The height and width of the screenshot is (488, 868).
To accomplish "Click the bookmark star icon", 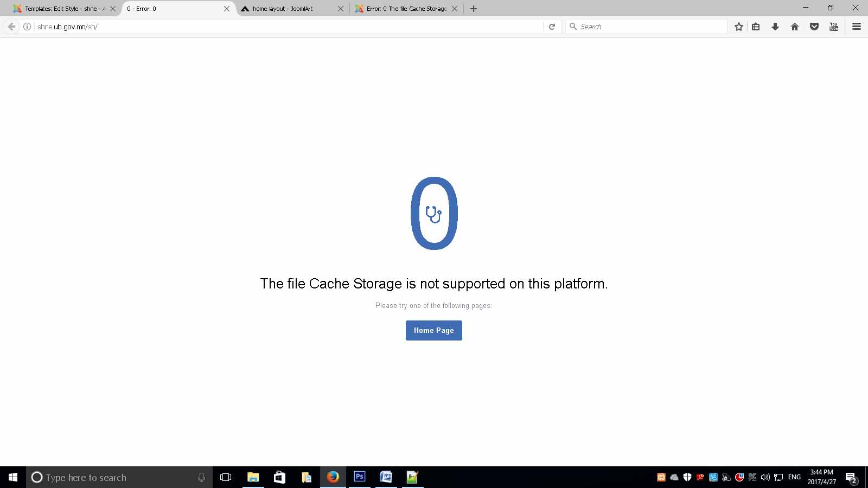I will [x=738, y=27].
